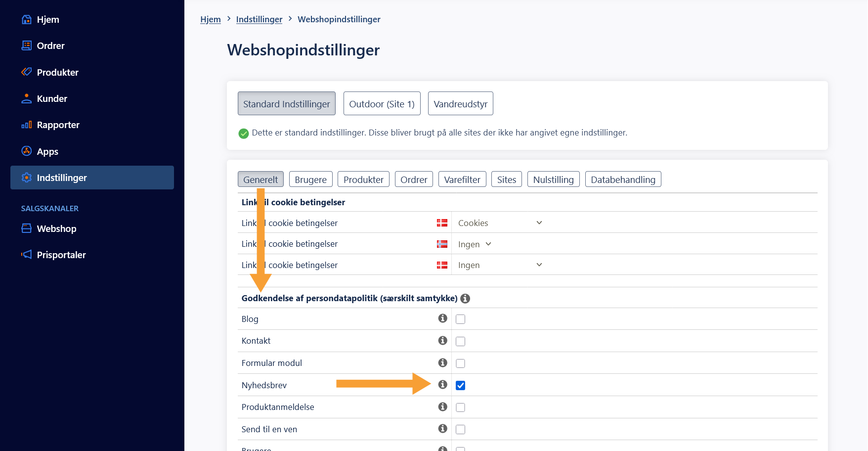868x451 pixels.
Task: Open the Cookies dropdown for cookie betingelser
Action: (x=500, y=223)
